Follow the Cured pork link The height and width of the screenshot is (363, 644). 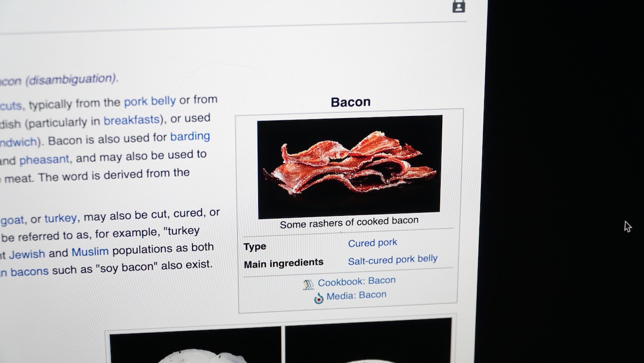click(372, 243)
